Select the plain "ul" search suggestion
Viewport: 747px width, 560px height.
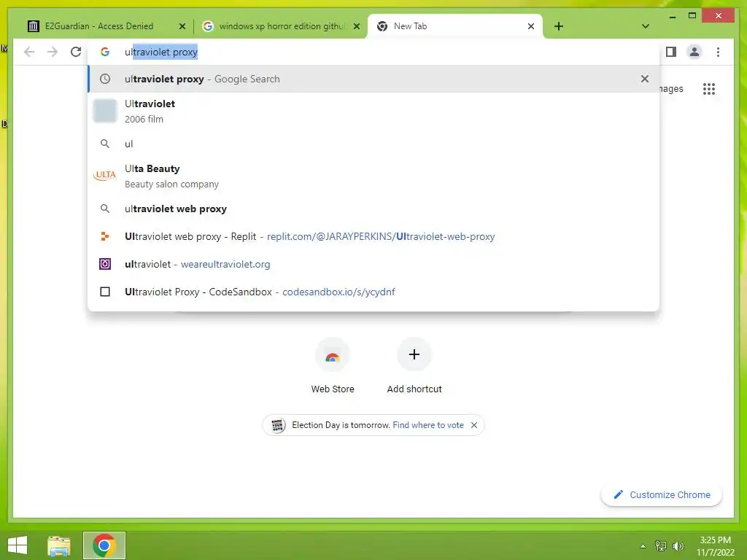373,144
